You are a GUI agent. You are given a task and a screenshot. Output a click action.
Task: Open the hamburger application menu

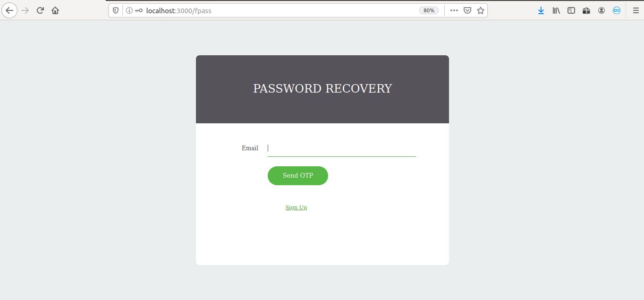636,10
